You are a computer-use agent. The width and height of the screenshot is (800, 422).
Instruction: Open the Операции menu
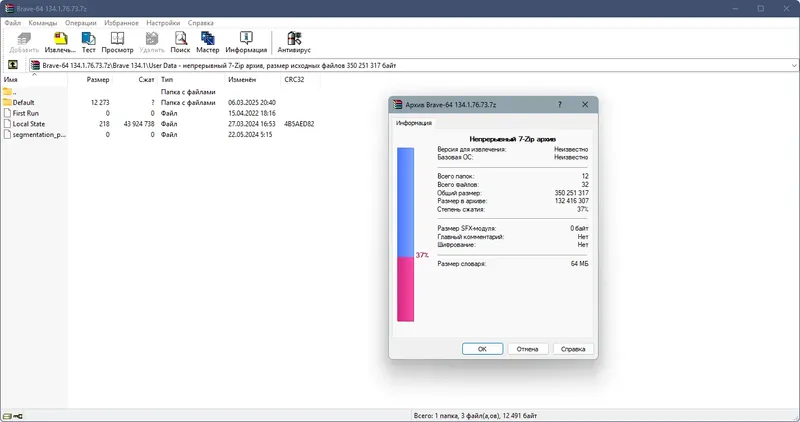pos(81,23)
